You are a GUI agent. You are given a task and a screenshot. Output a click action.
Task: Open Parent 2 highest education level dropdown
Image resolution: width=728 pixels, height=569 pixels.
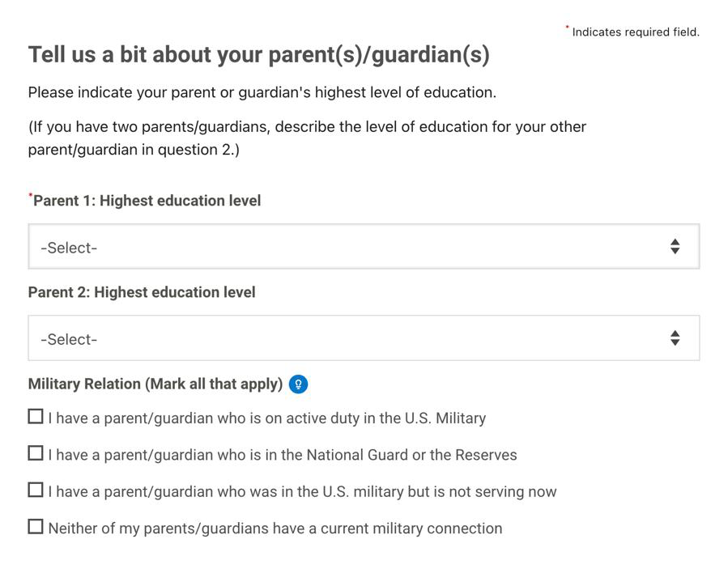coord(364,338)
